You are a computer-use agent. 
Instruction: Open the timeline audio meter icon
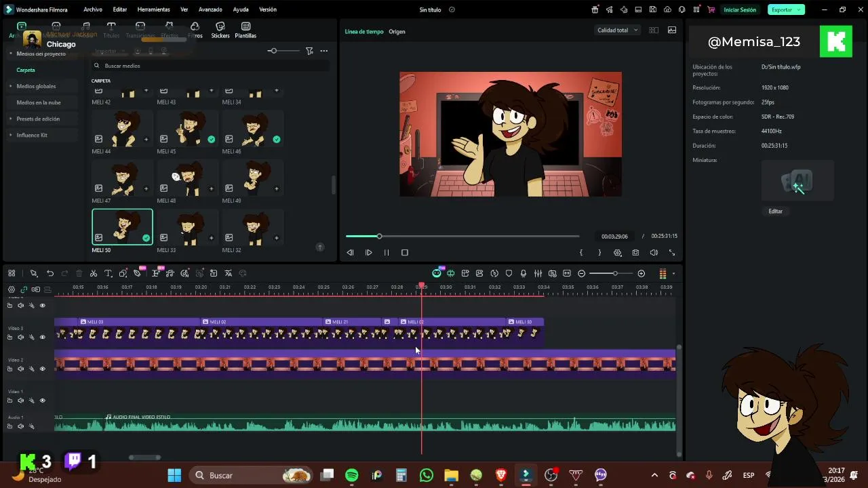tap(663, 273)
